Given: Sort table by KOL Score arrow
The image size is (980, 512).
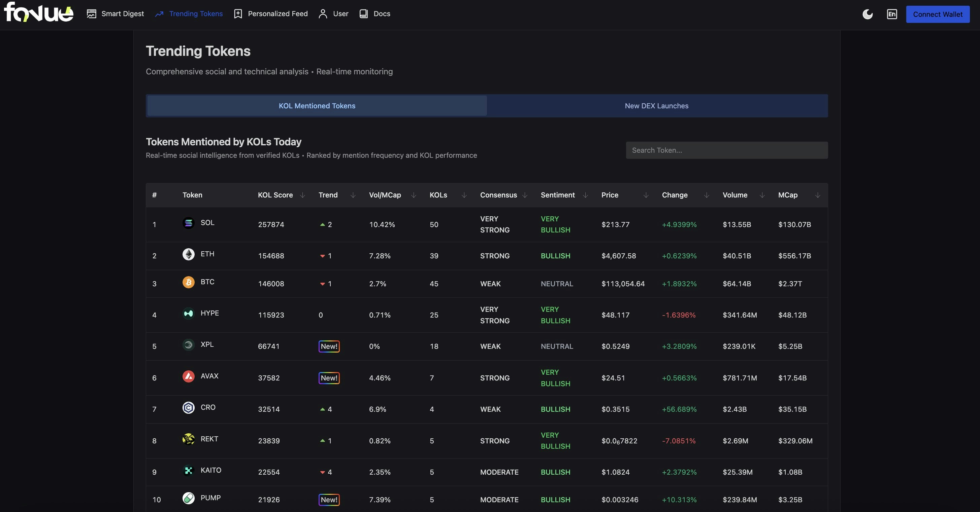Looking at the screenshot, I should pos(302,195).
